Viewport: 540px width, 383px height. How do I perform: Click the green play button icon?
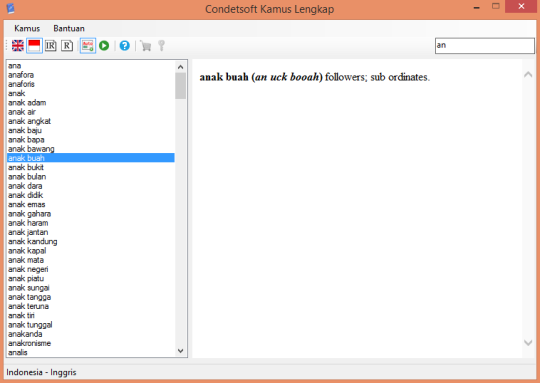pyautogui.click(x=104, y=45)
